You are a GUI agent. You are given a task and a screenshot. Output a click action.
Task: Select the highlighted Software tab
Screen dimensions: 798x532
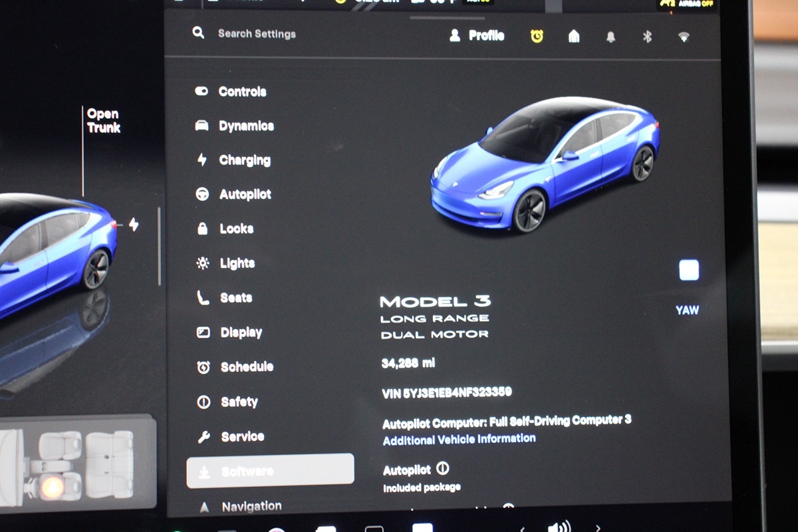[270, 471]
